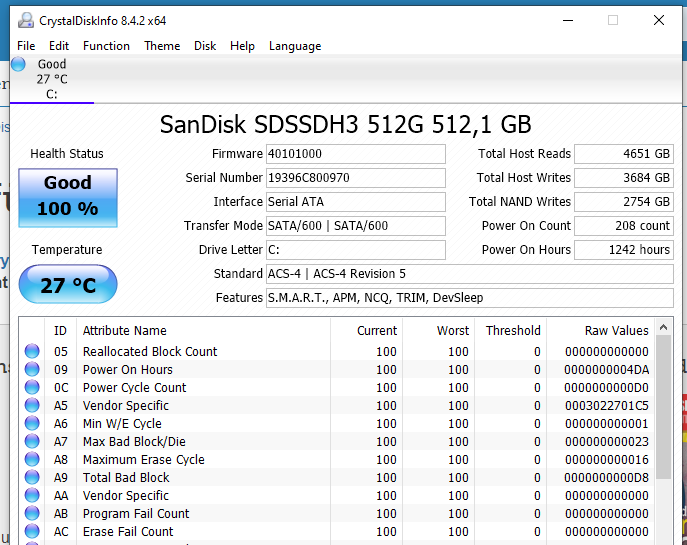Click the status orb for Program Fail Count
This screenshot has height=545, width=687.
32,513
